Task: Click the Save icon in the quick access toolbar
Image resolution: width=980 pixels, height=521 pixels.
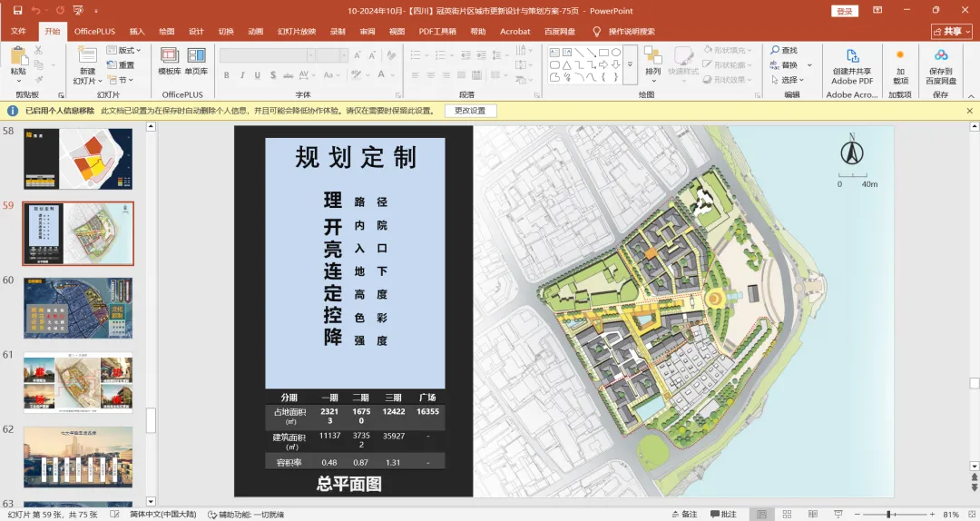Action: 17,11
